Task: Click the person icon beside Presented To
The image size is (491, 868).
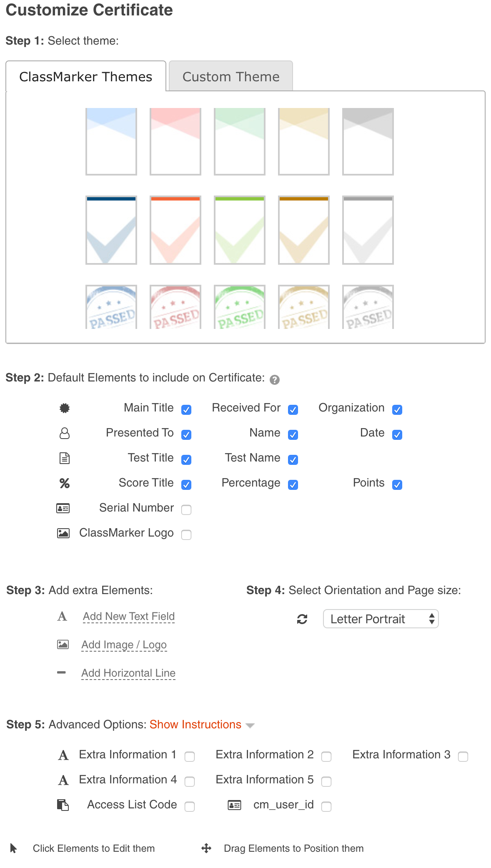Action: 64,433
